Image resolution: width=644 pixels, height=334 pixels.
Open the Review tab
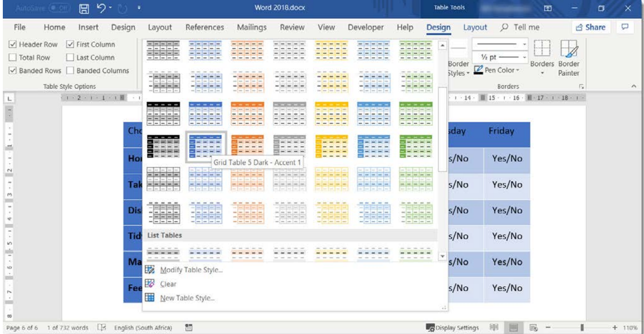(x=292, y=27)
